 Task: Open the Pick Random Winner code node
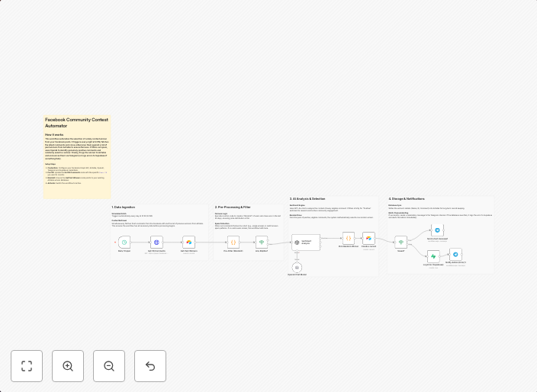[349, 238]
